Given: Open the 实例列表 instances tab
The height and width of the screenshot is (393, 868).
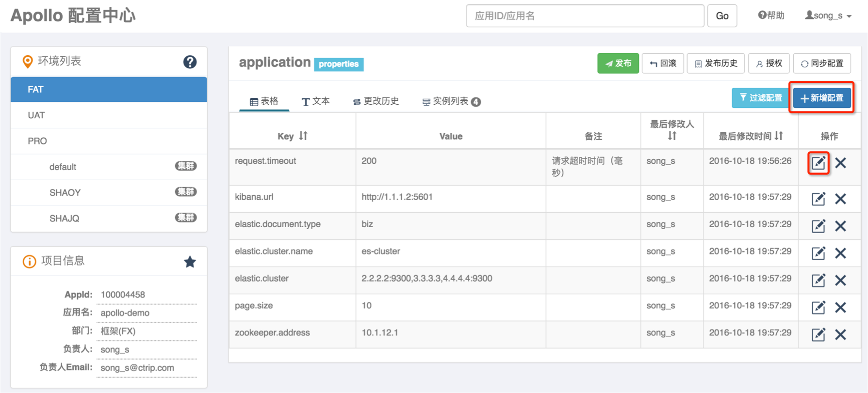Looking at the screenshot, I should coord(451,101).
